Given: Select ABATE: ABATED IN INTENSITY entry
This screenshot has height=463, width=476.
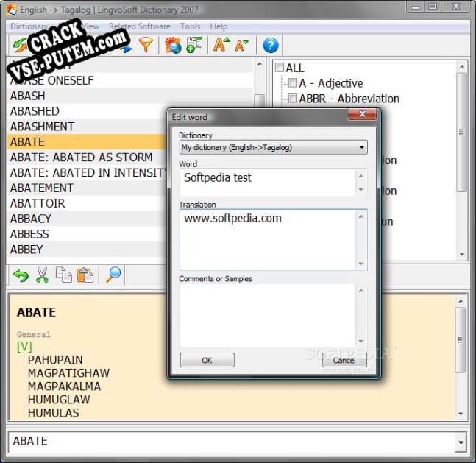Looking at the screenshot, I should (87, 172).
